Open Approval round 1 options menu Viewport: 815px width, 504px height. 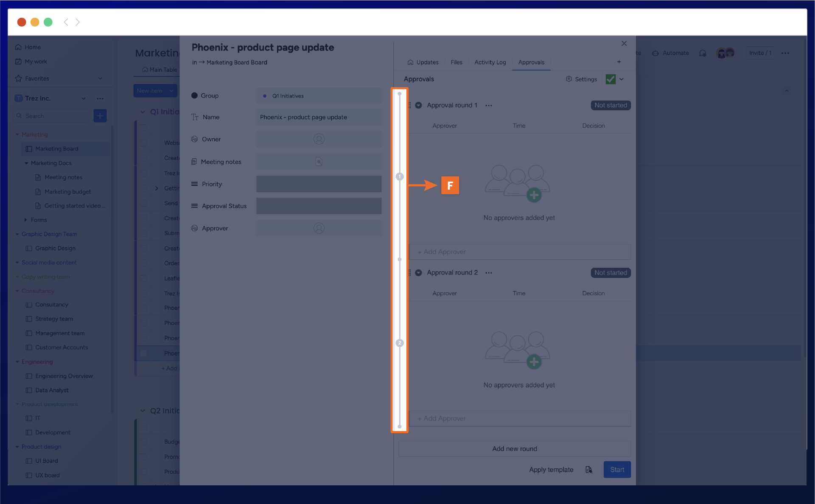point(489,106)
